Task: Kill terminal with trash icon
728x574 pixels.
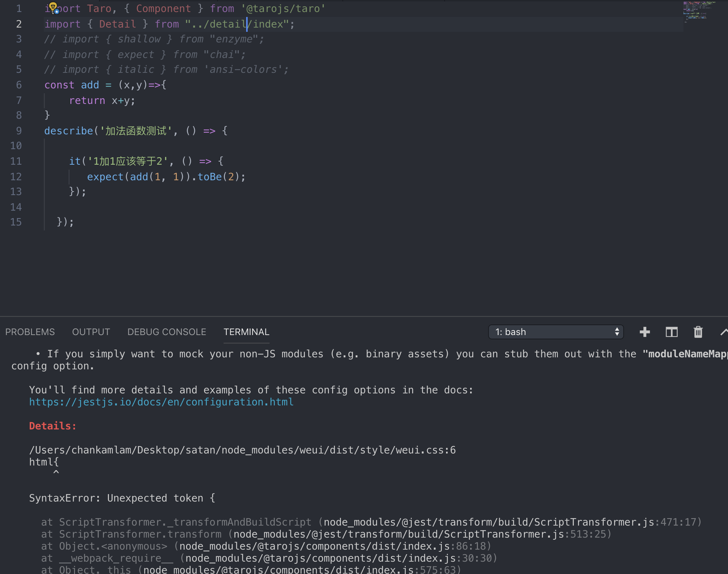Action: 698,332
